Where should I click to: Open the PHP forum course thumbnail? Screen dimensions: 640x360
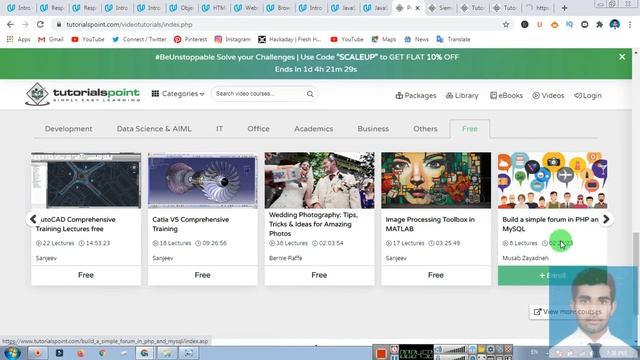[553, 180]
